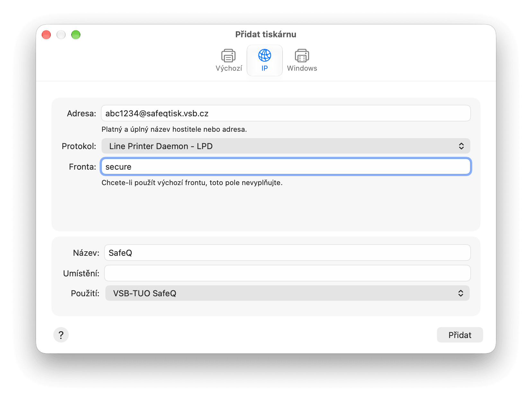Click the green zoom window button
Screen dimensions: 532x401
76,35
